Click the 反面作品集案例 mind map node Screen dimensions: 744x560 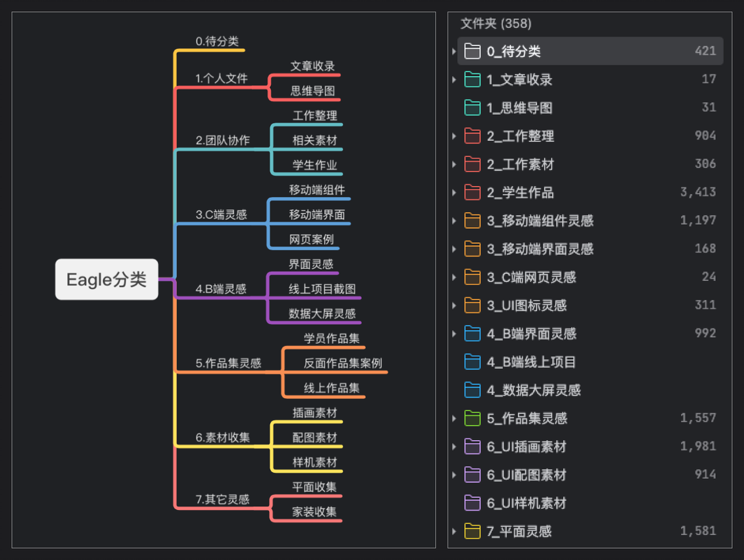tap(343, 363)
